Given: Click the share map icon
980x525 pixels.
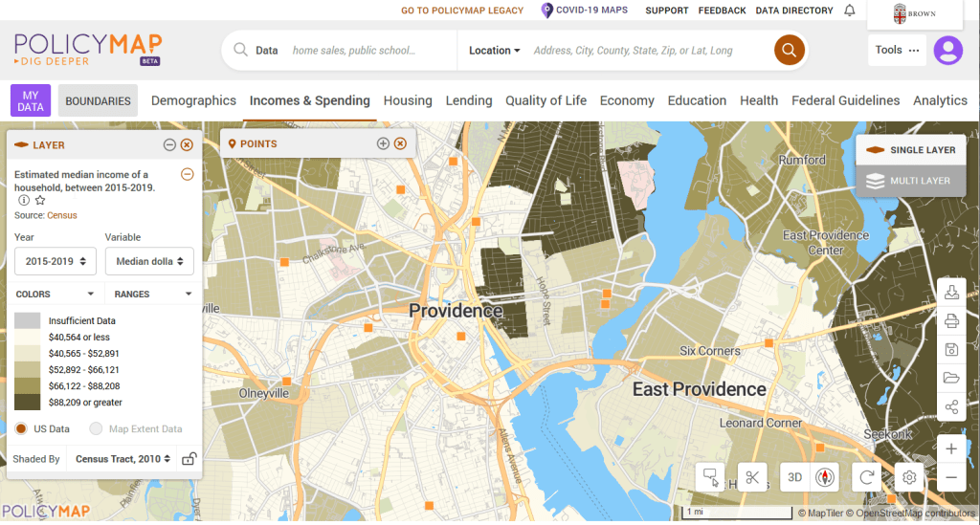Looking at the screenshot, I should coord(951,406).
